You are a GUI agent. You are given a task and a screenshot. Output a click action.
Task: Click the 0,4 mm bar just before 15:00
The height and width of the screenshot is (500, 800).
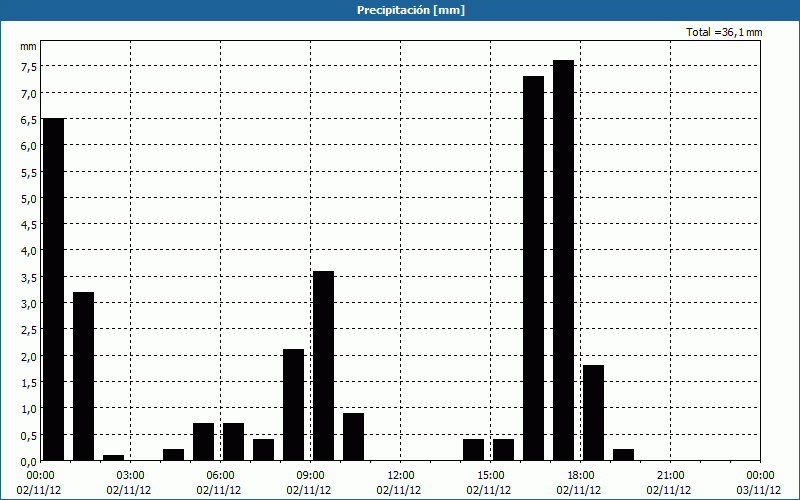(473, 450)
